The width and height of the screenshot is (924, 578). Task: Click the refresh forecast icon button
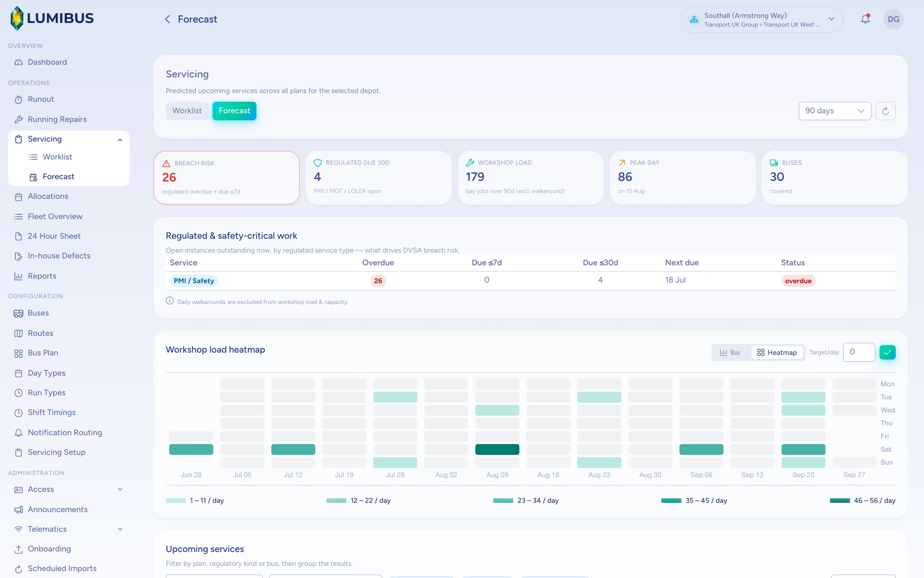click(x=885, y=111)
